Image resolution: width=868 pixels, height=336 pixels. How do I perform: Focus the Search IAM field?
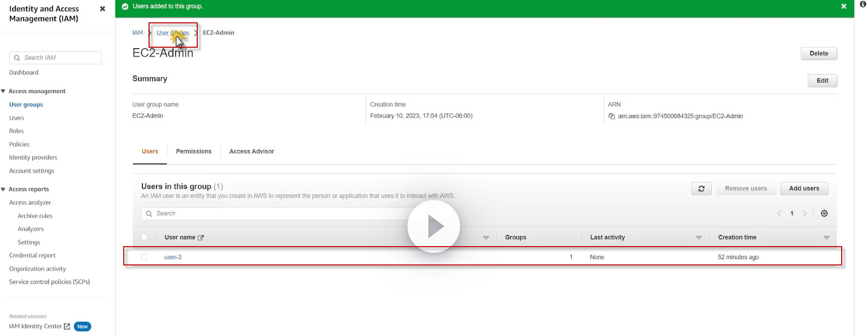[55, 58]
